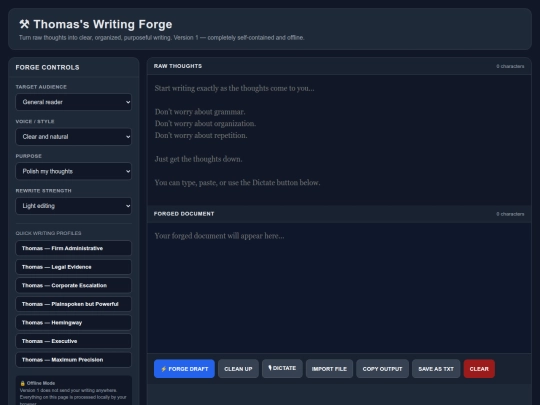Run the Clean Up button
Screen dimensions: 540x405
click(238, 369)
